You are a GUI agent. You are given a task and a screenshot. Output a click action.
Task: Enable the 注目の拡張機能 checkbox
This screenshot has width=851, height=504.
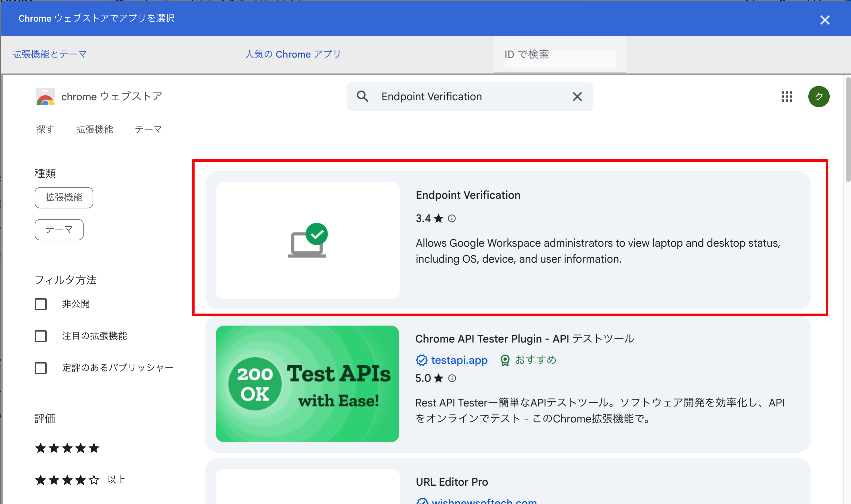tap(41, 336)
